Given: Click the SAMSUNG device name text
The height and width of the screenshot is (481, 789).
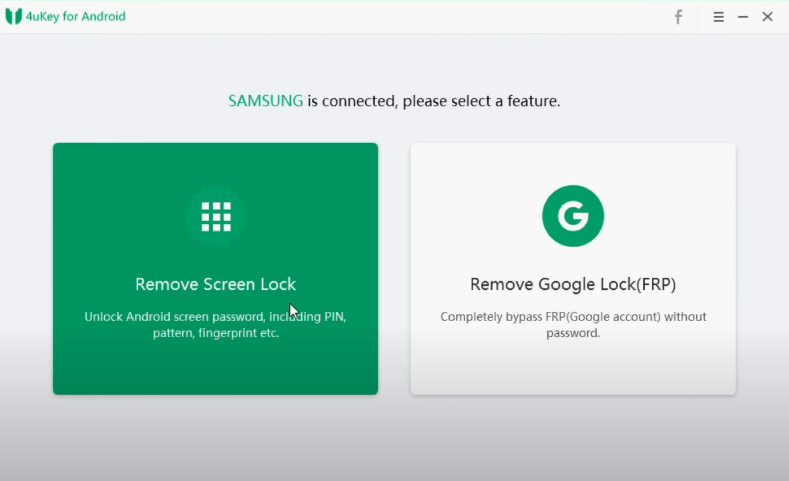Looking at the screenshot, I should click(x=265, y=101).
